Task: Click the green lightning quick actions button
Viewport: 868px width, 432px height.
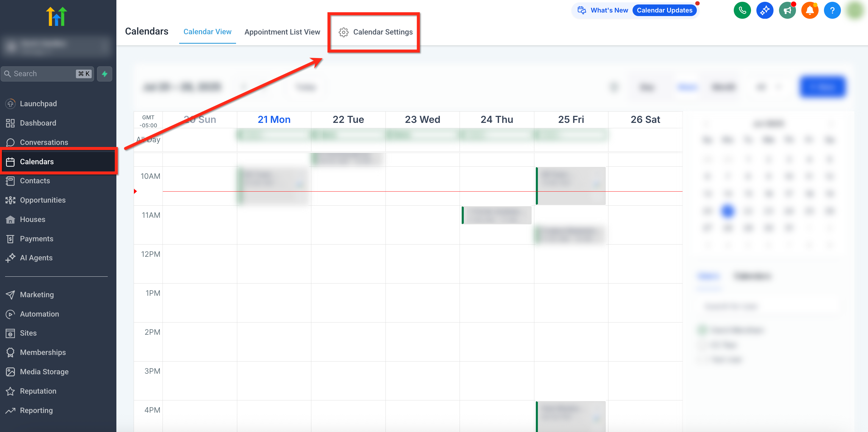Action: point(104,74)
